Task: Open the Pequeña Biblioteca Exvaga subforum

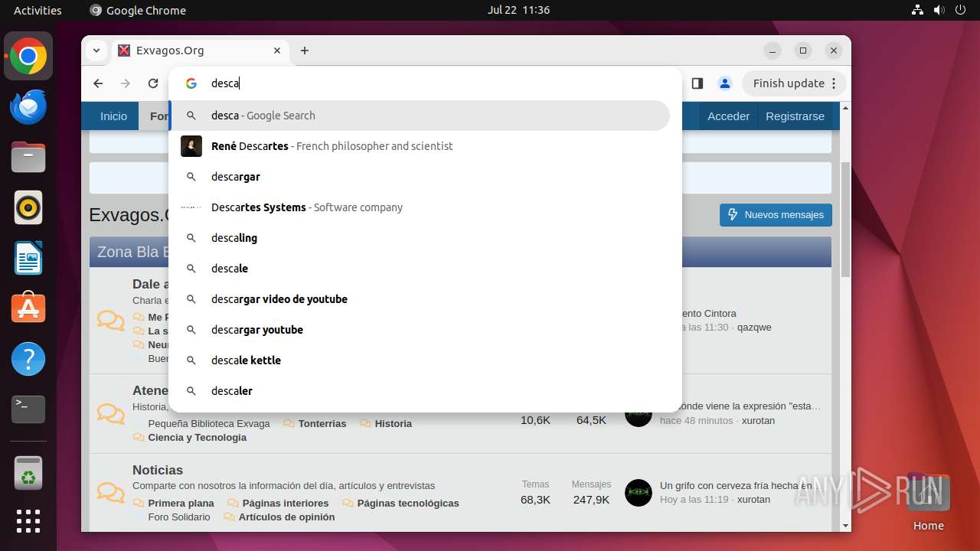Action: [x=209, y=423]
